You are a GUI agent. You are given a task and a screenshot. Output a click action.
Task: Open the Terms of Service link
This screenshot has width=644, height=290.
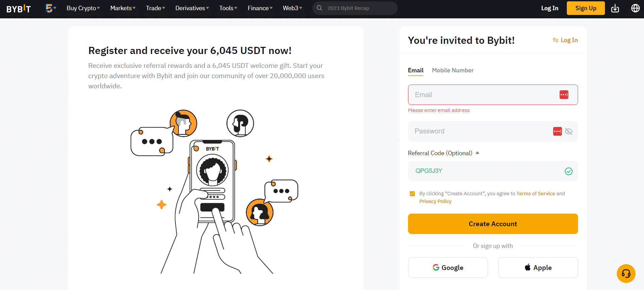click(x=536, y=194)
